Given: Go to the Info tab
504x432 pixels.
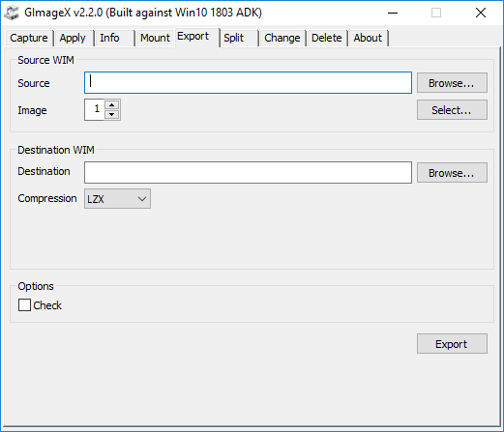Looking at the screenshot, I should [x=114, y=38].
